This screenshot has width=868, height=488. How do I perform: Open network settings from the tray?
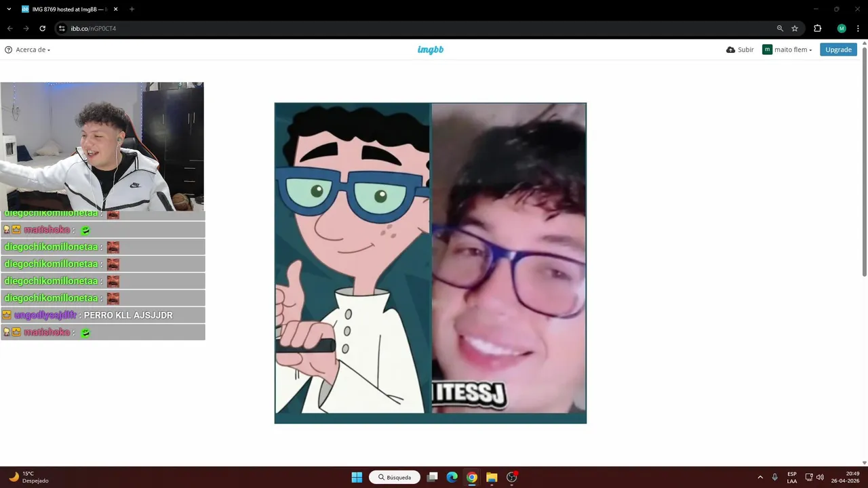809,477
